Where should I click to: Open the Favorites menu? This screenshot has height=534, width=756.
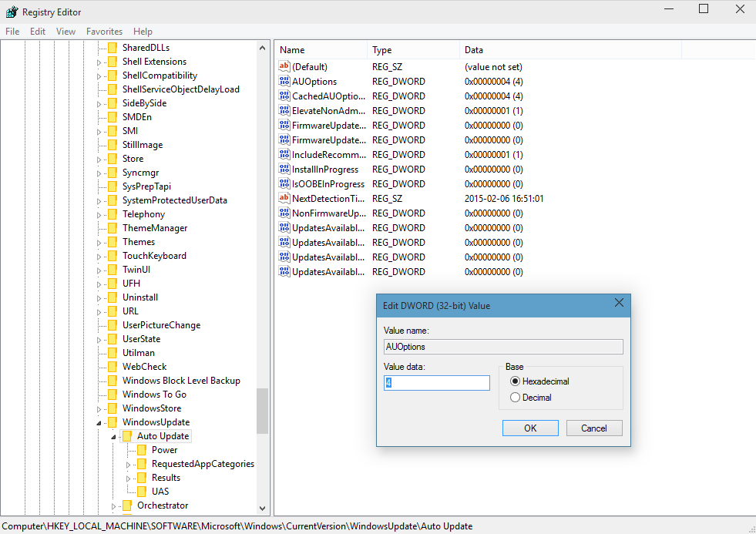tap(104, 32)
